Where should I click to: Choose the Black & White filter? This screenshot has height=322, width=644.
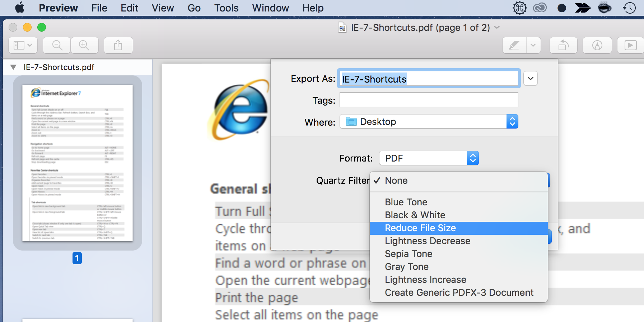coord(459,215)
